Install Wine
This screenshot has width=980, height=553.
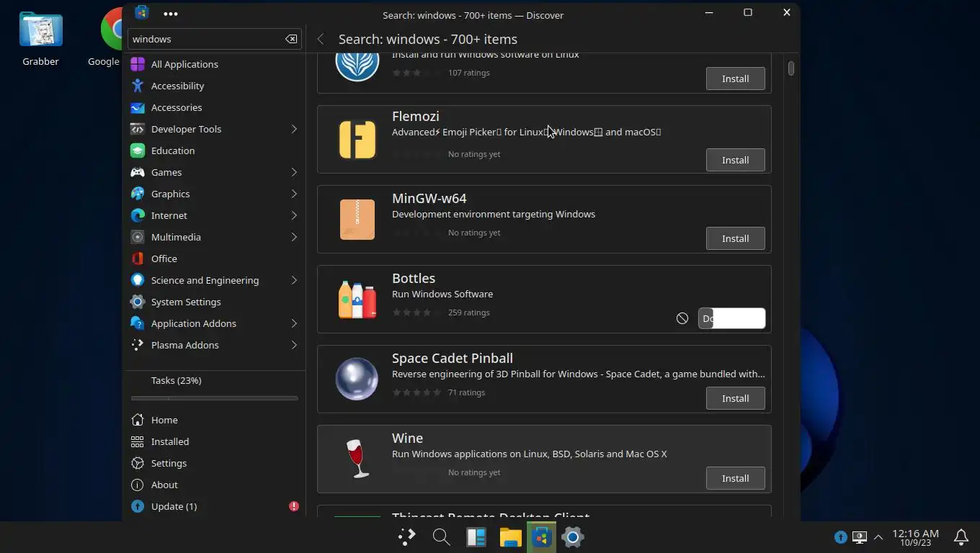[735, 478]
